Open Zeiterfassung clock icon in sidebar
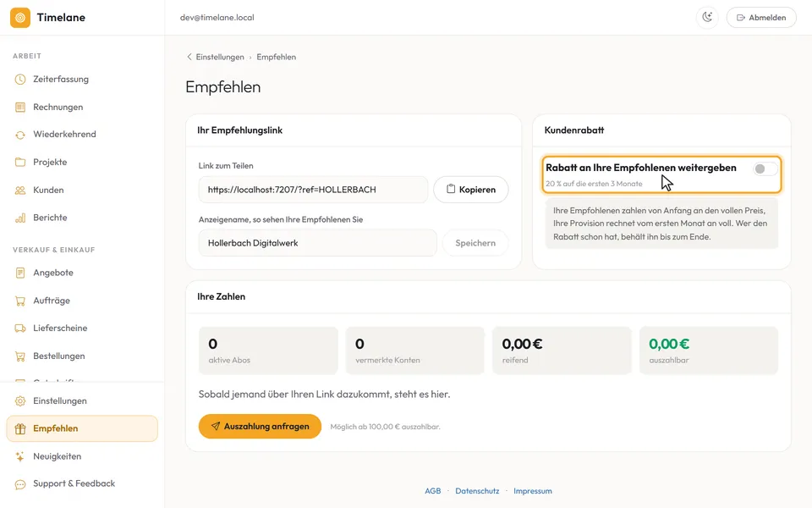812x508 pixels. click(x=20, y=80)
